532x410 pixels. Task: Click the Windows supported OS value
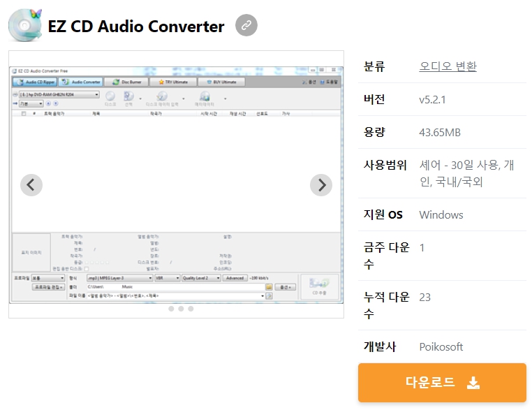(441, 215)
